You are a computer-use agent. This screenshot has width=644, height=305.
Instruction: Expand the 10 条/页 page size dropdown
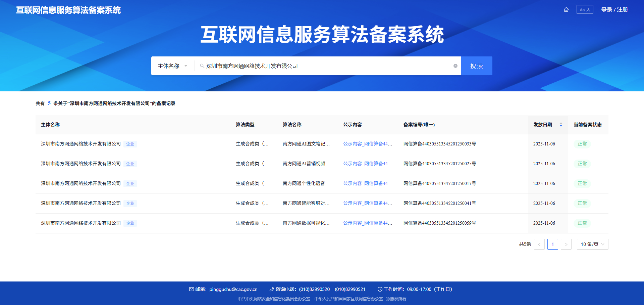pyautogui.click(x=592, y=244)
